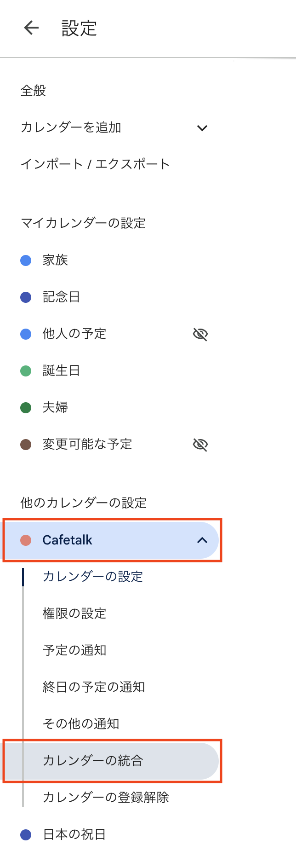Click the 日本の祝日 calendar color dot
This screenshot has width=296, height=868.
tap(26, 834)
